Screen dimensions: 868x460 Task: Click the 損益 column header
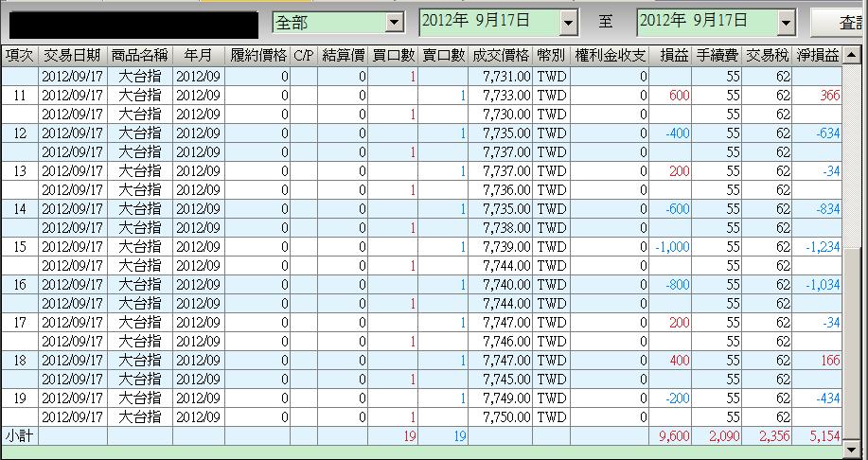pos(670,55)
